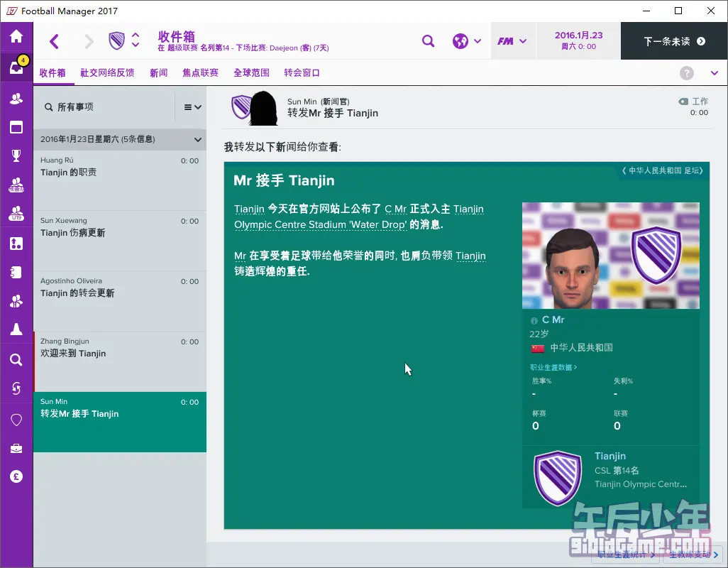Click the CSL 第14名 league position text
The width and height of the screenshot is (728, 568).
617,471
